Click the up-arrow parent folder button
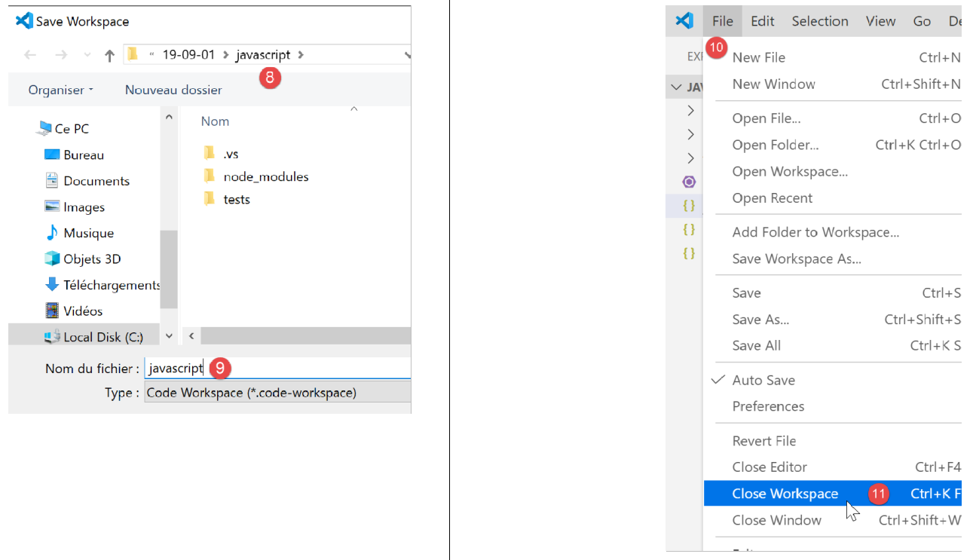The height and width of the screenshot is (560, 976). pos(109,55)
